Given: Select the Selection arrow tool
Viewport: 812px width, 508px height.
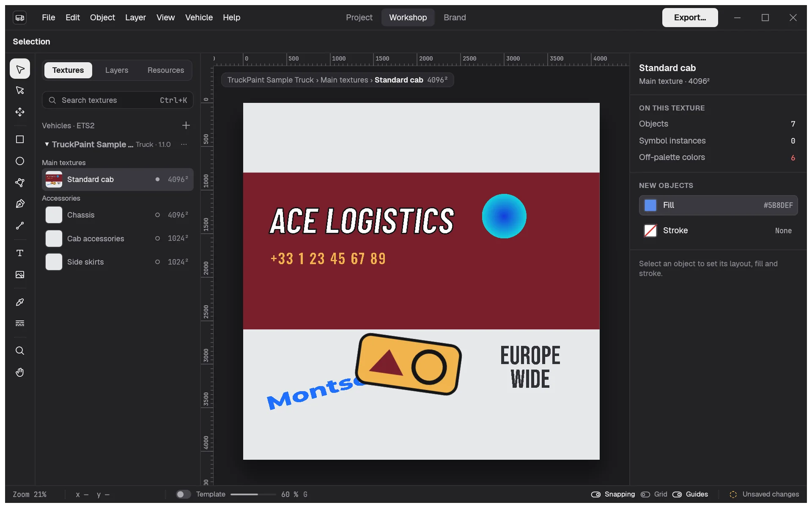Looking at the screenshot, I should coord(20,69).
